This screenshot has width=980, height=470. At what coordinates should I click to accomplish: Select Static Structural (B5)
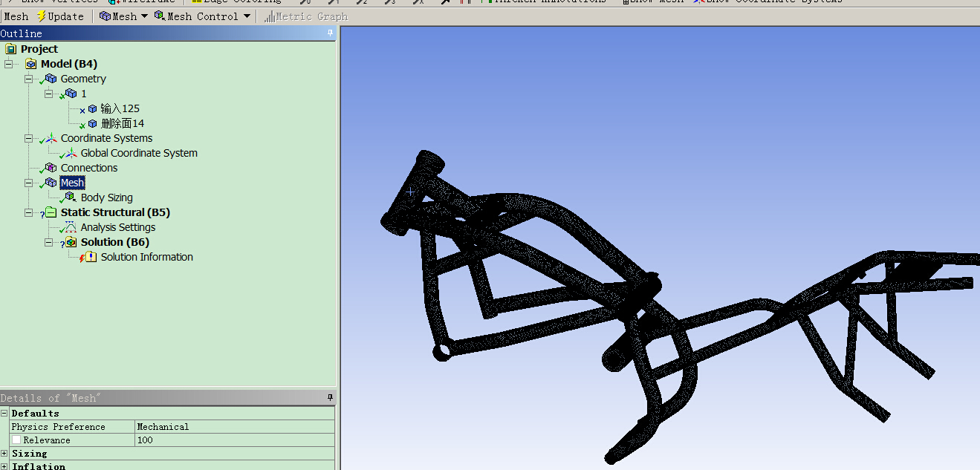pos(115,212)
